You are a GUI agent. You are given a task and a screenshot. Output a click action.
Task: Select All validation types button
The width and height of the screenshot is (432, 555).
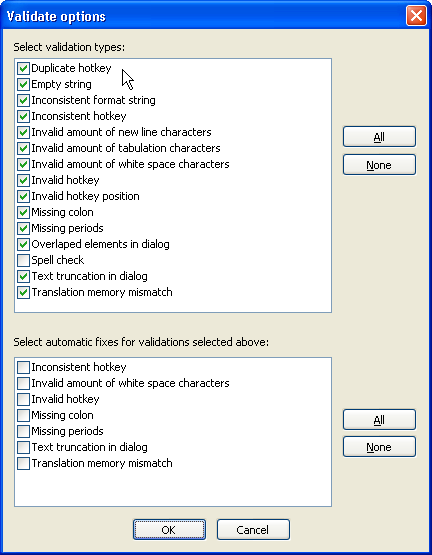coord(379,137)
